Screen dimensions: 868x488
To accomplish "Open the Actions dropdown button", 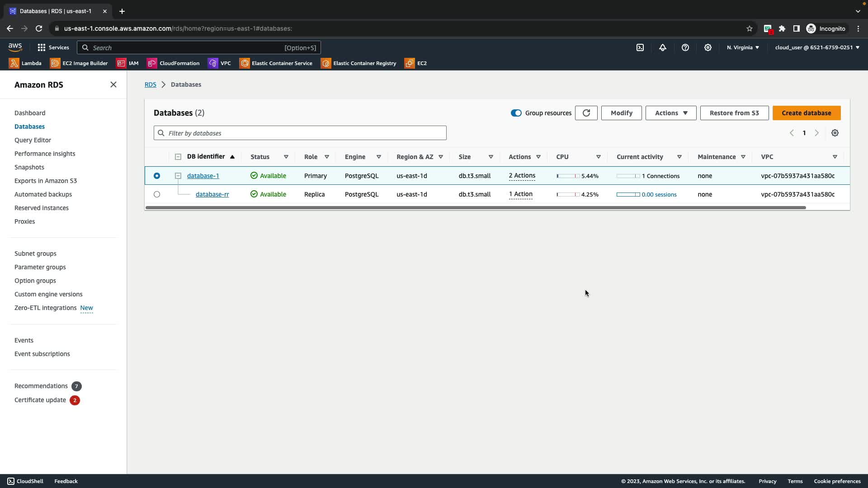I will (x=671, y=113).
